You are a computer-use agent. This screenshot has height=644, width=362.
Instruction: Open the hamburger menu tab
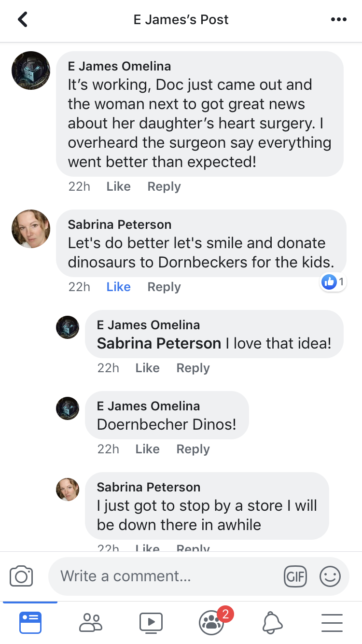(332, 622)
